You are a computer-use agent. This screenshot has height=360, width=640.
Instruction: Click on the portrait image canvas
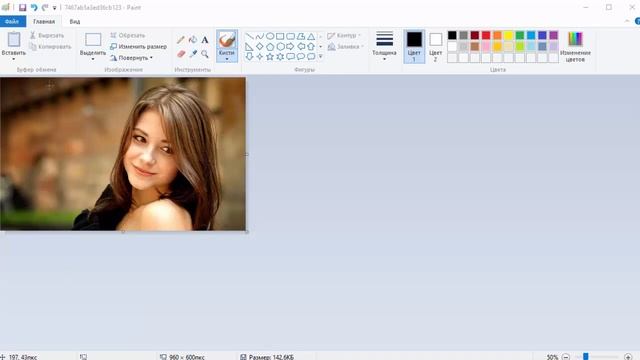pyautogui.click(x=123, y=154)
